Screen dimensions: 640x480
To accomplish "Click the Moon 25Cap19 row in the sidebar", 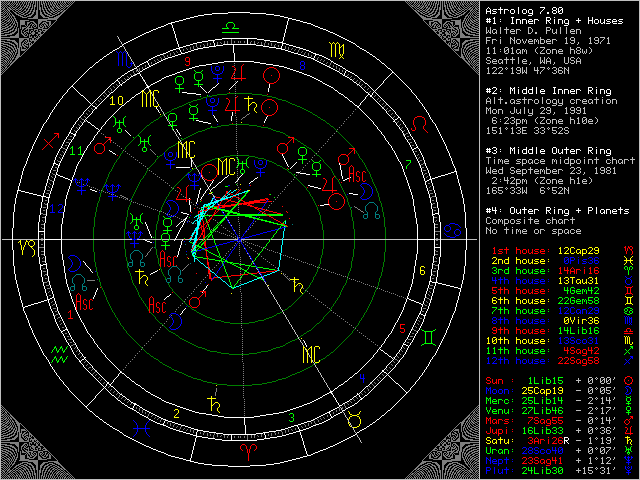I will (540, 391).
